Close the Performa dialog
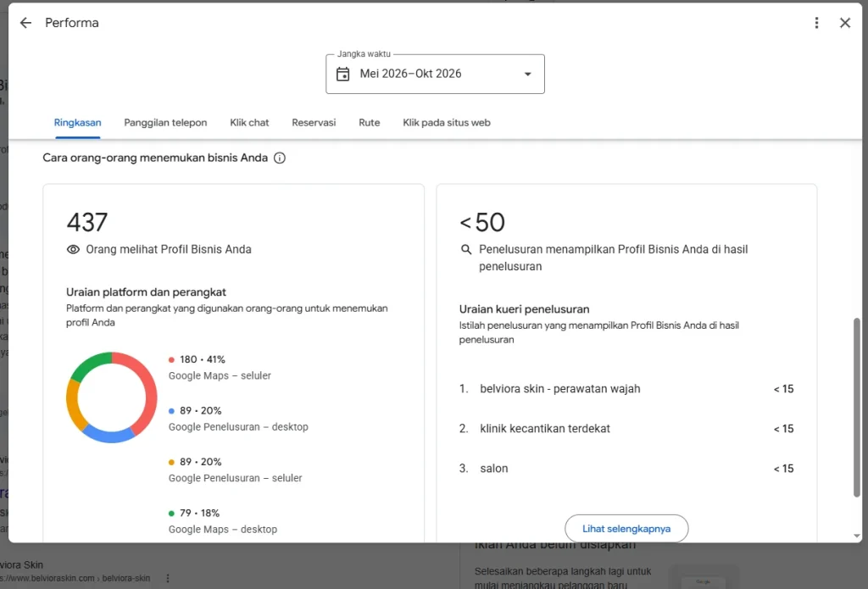Viewport: 868px width, 589px height. coord(845,23)
